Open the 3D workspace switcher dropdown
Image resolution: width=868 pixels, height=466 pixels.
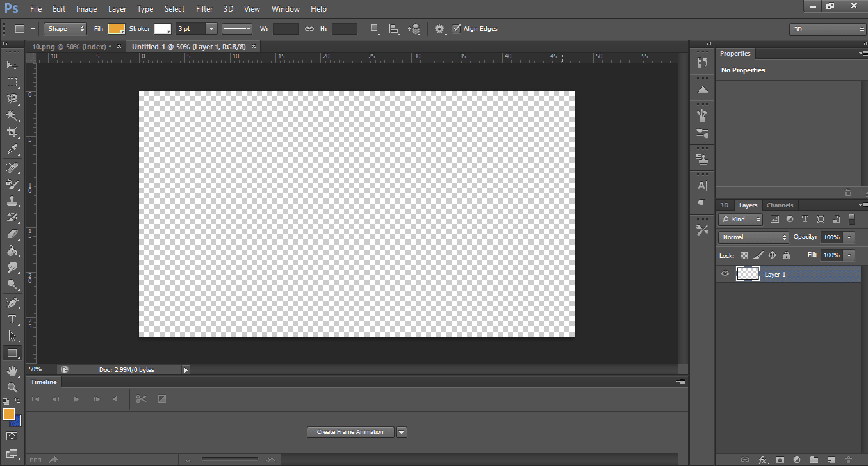(x=828, y=29)
